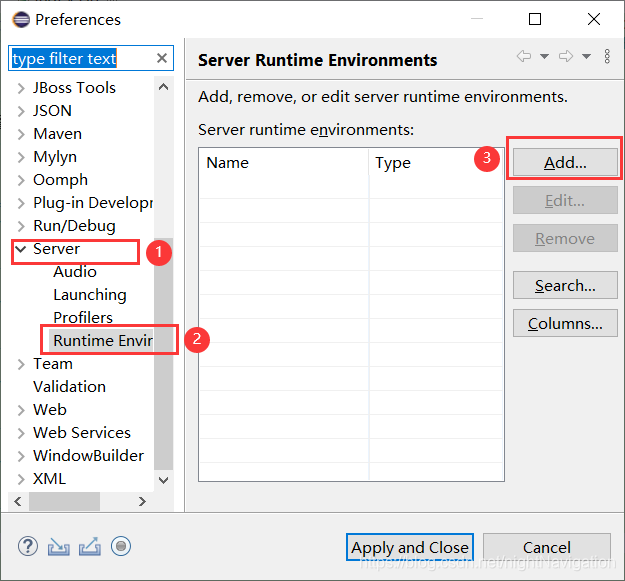Expand the Mylyn node
The height and width of the screenshot is (581, 625).
coord(21,157)
